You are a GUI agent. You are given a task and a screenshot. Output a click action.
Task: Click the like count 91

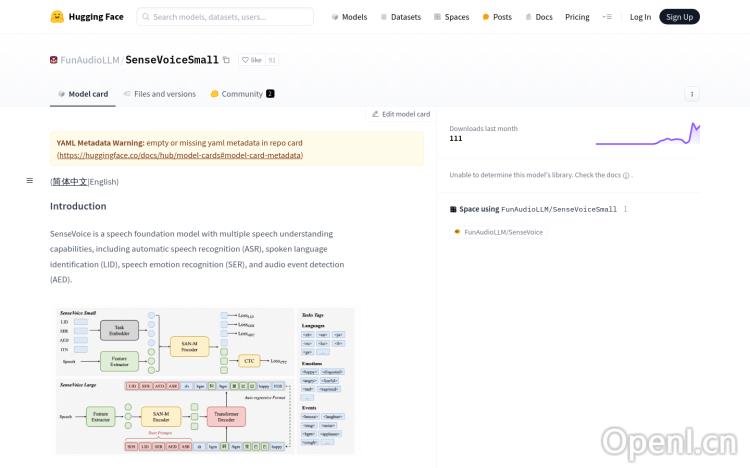(272, 60)
